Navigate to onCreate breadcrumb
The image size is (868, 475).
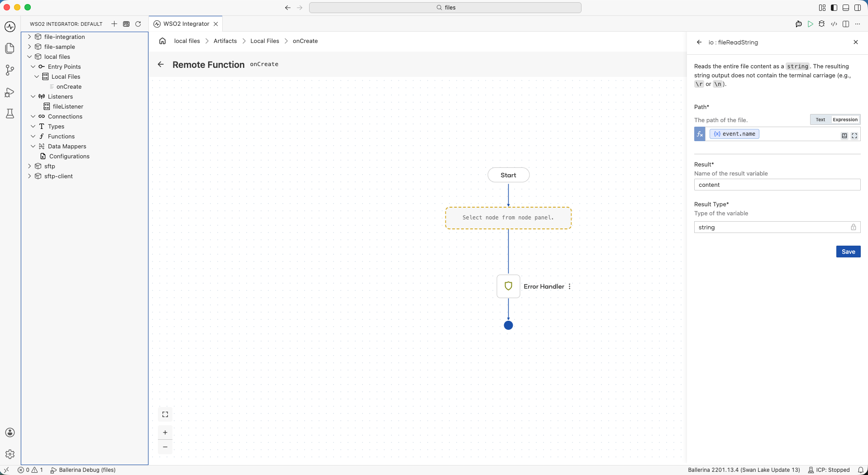305,41
